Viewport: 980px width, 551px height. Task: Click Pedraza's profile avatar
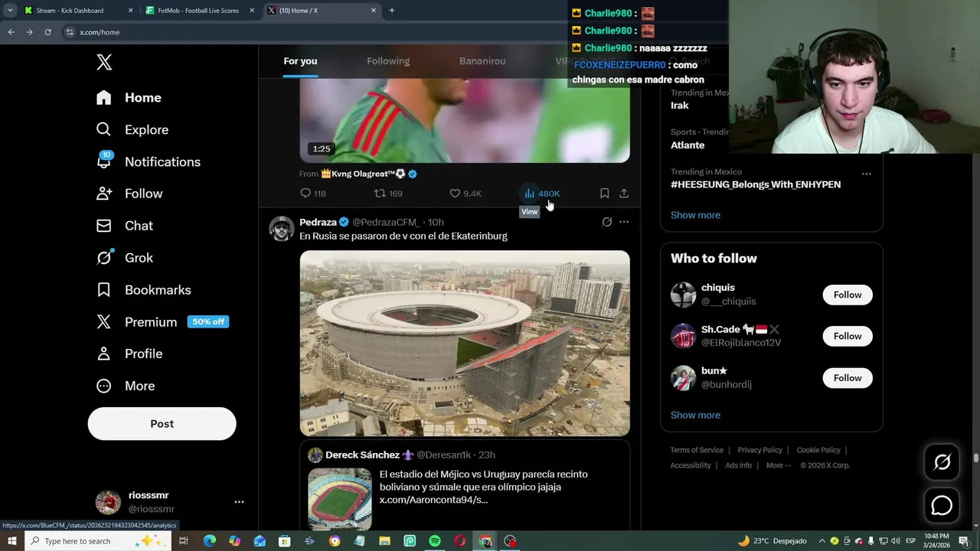click(x=281, y=228)
